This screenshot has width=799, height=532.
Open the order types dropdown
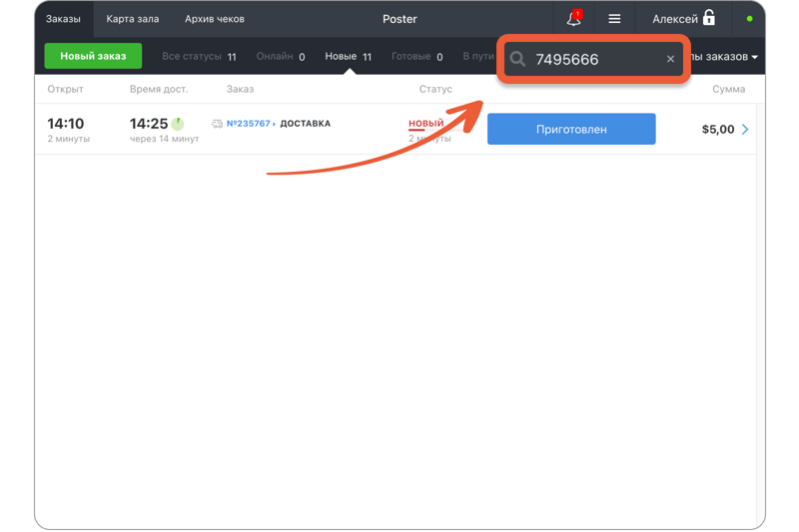pyautogui.click(x=723, y=57)
